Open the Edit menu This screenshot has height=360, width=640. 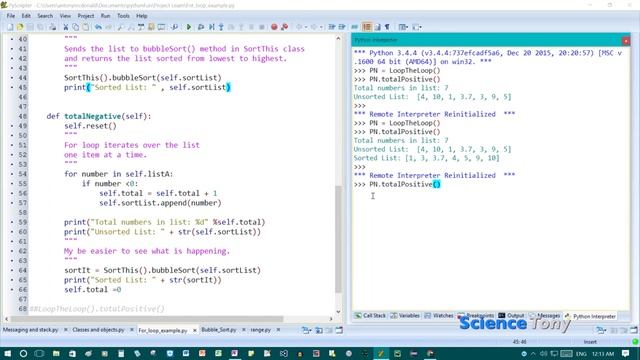coord(26,16)
